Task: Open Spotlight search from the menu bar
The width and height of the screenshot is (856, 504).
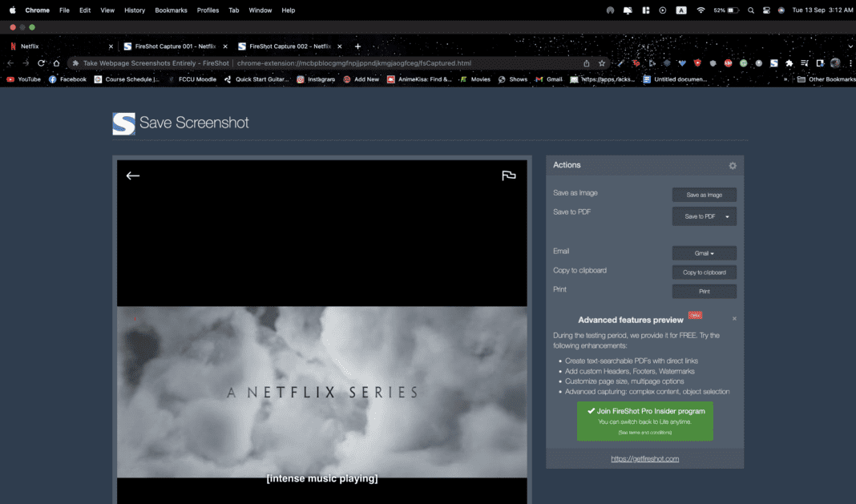Action: pos(750,10)
